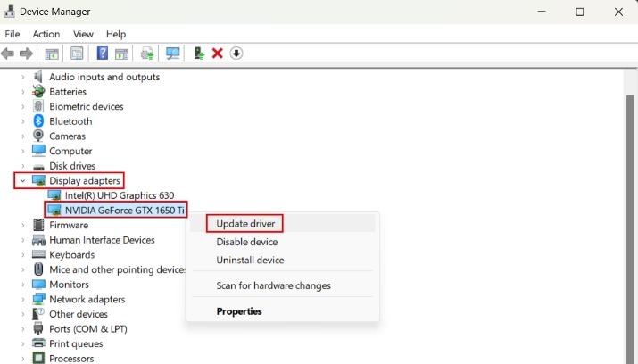Expand the Other devices category arrow

click(x=23, y=314)
